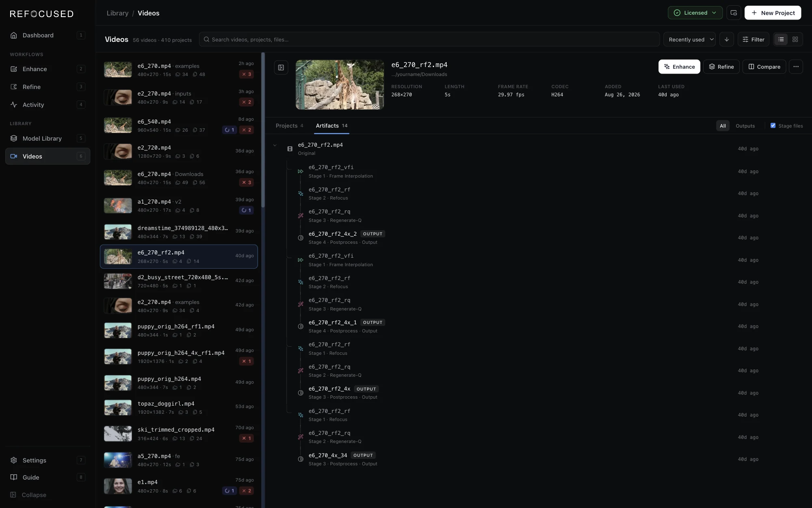
Task: Switch to the Projects tab
Action: tap(289, 126)
